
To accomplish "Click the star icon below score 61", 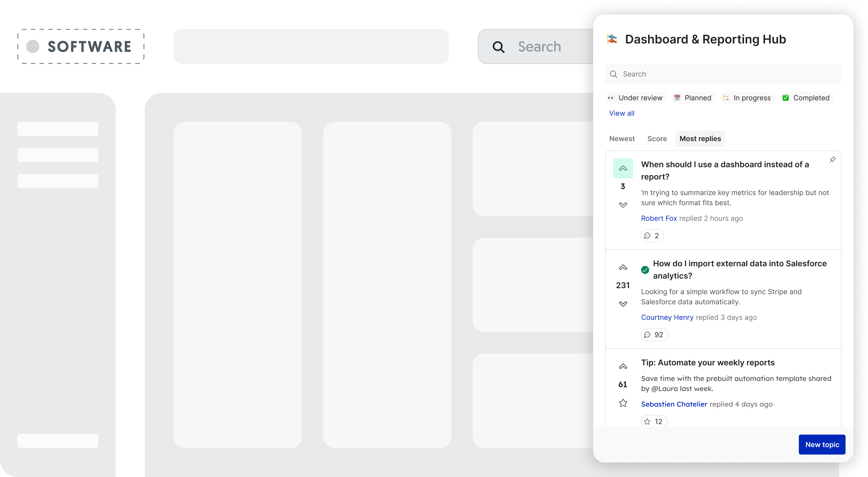I will 623,403.
